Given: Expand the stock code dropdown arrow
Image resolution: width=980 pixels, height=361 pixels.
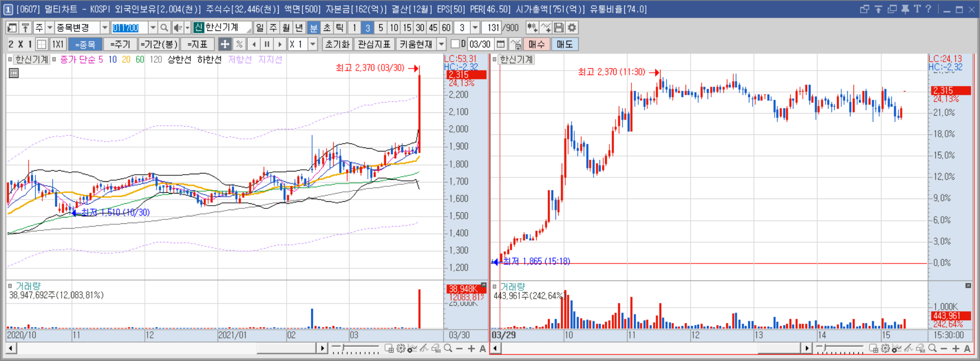Looking at the screenshot, I should (x=153, y=28).
